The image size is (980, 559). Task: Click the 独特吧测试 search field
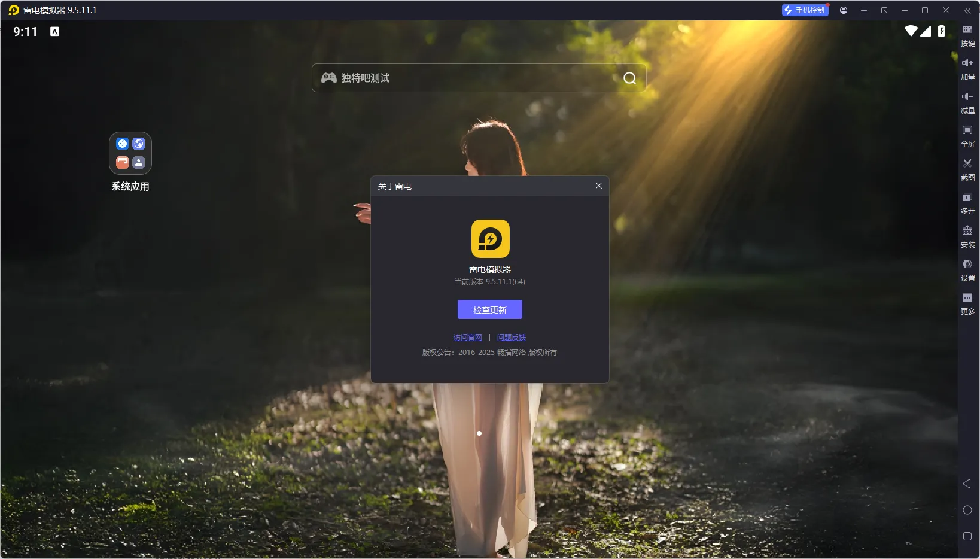473,78
